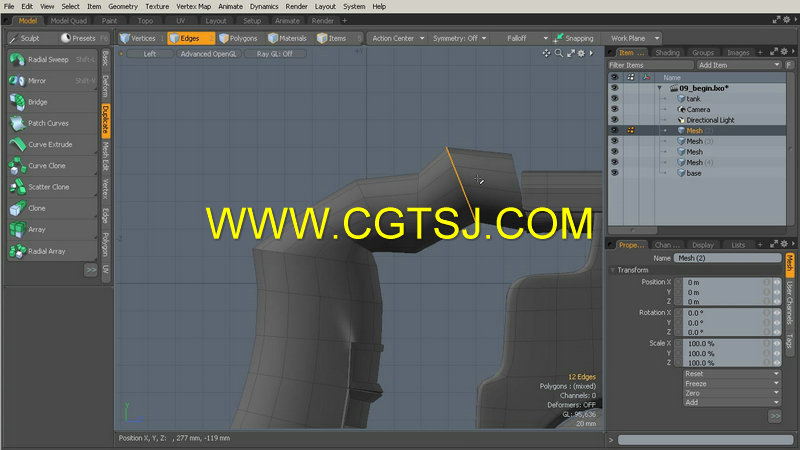Click the Item list panel gear icon
This screenshot has width=800, height=450.
click(x=784, y=52)
